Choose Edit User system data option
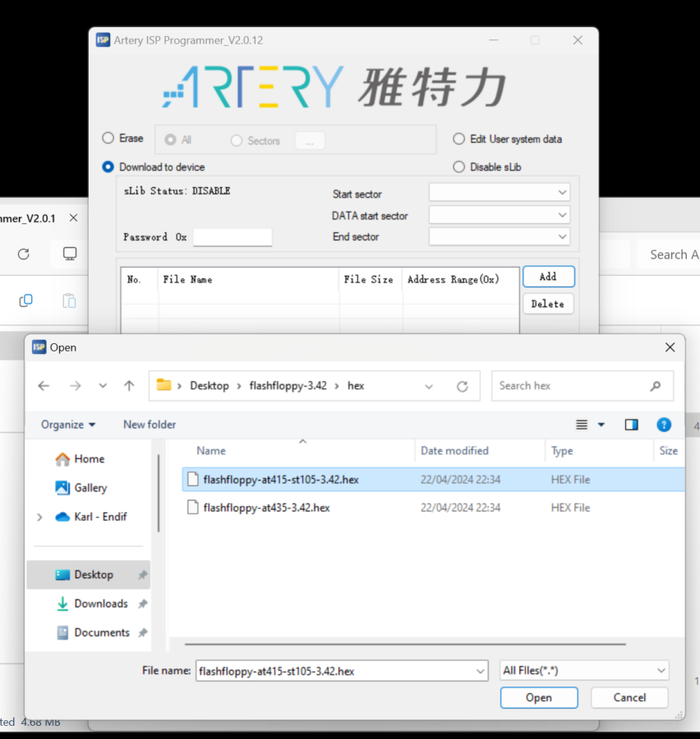The image size is (700, 739). pos(458,139)
